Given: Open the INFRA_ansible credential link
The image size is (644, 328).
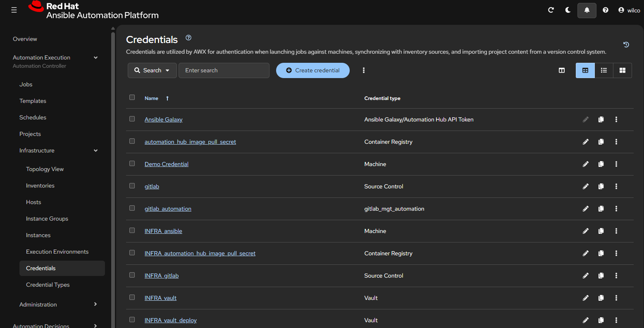Looking at the screenshot, I should coord(163,231).
